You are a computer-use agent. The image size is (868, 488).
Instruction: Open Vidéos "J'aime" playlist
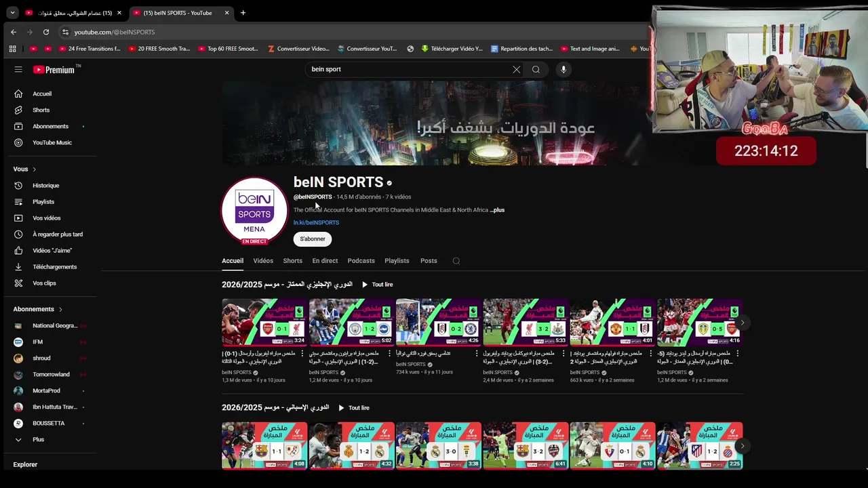tap(51, 250)
